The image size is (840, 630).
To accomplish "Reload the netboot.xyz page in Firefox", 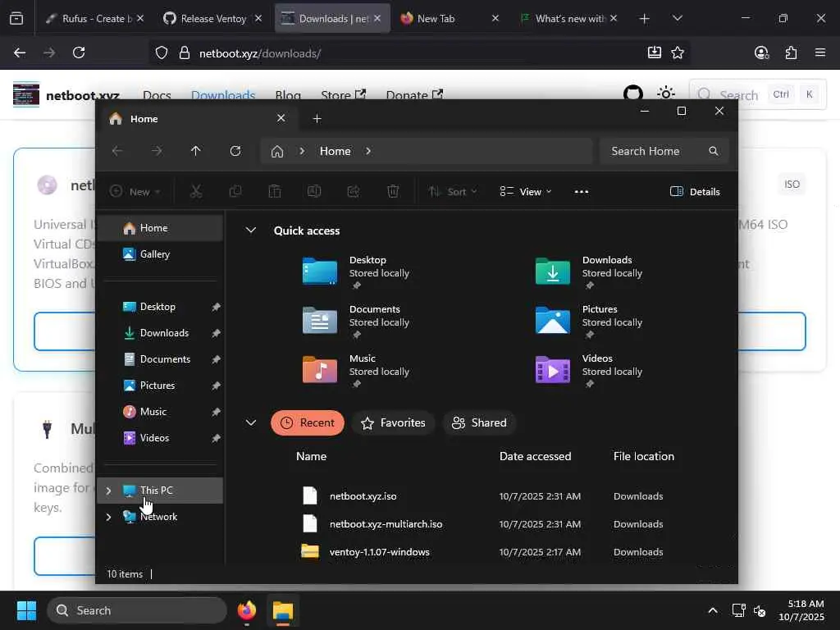I will click(x=79, y=52).
